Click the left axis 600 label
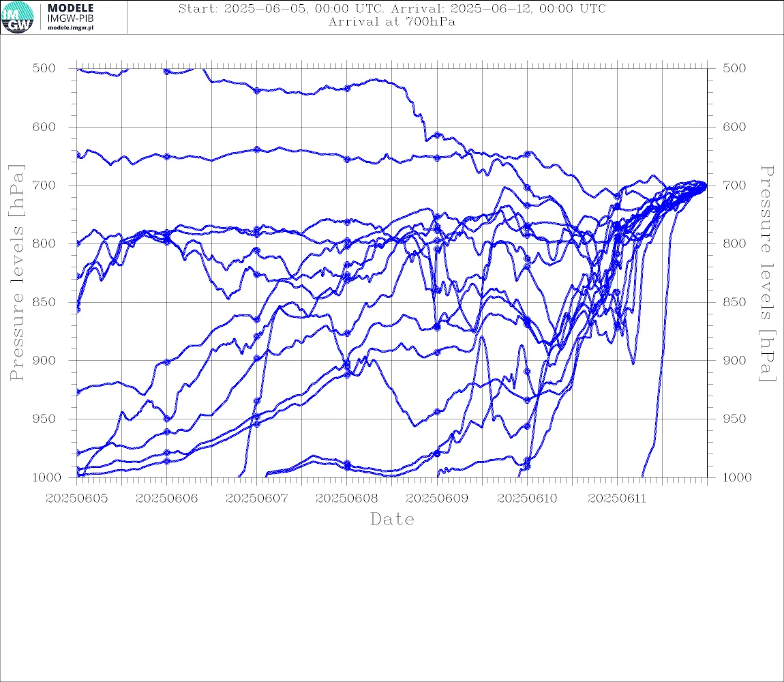784x682 pixels. tap(44, 127)
